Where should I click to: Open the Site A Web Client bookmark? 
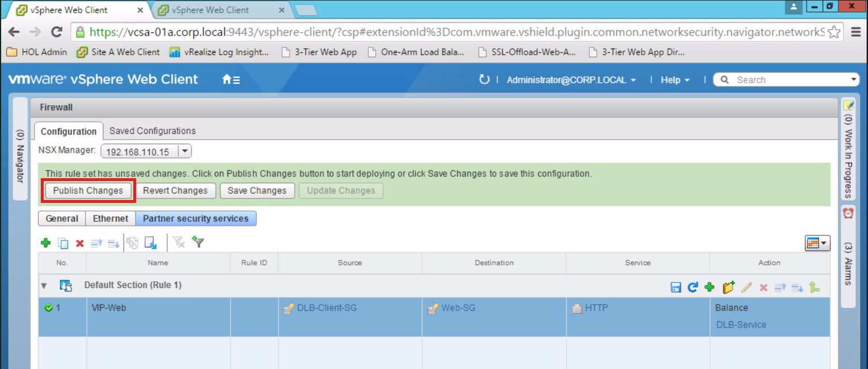click(x=118, y=52)
